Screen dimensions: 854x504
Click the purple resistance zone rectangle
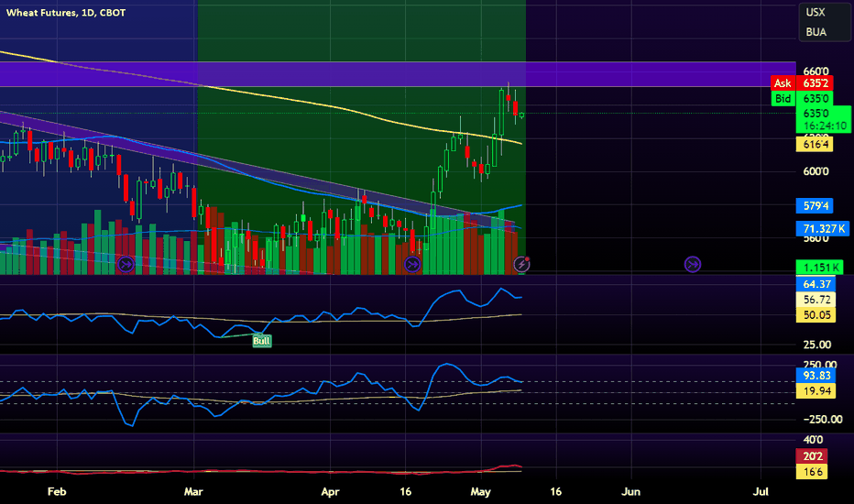(x=398, y=74)
